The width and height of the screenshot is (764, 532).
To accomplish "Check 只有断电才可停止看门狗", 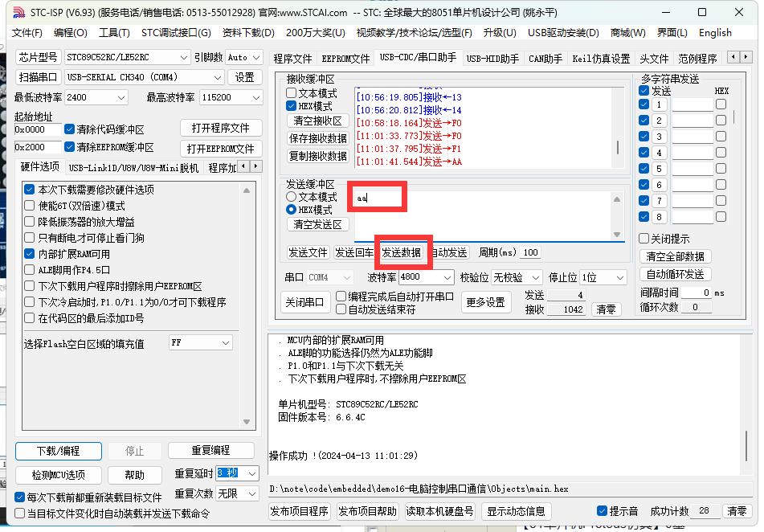I will point(30,238).
